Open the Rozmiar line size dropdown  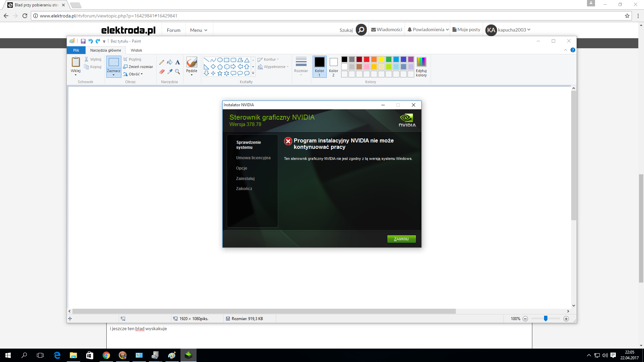301,66
